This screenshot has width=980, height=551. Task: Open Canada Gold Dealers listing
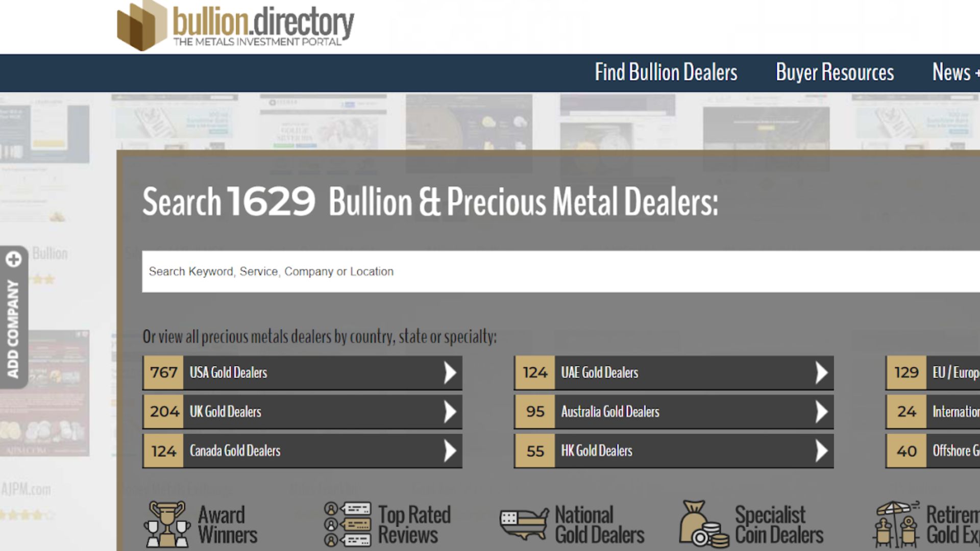303,451
